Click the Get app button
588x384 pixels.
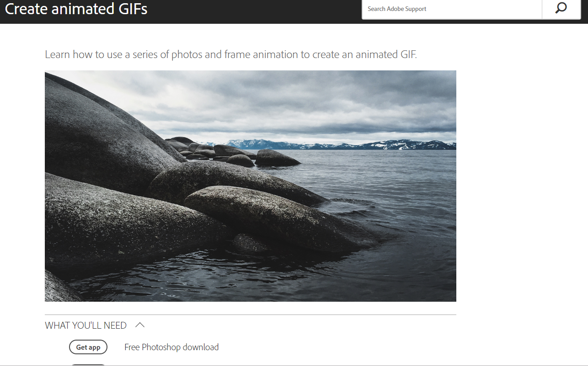[88, 347]
